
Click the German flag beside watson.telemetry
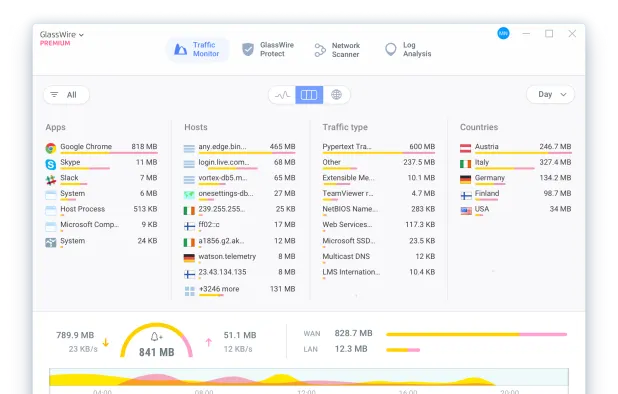tap(189, 258)
